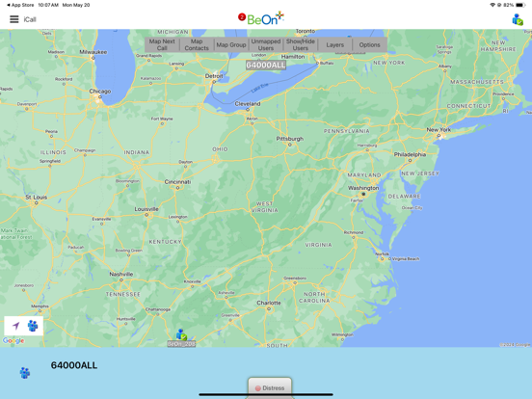Click the BeOn logo
The image size is (532, 399).
(x=265, y=18)
